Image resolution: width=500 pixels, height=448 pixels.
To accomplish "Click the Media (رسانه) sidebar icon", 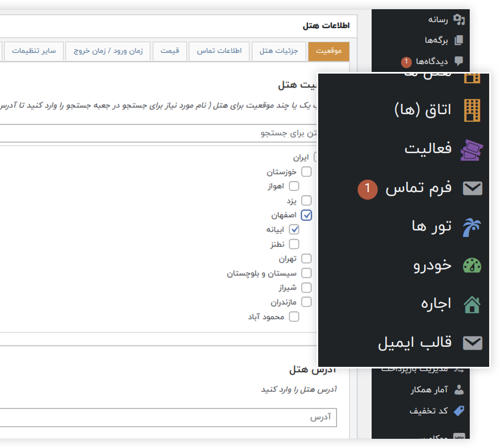I will point(459,20).
